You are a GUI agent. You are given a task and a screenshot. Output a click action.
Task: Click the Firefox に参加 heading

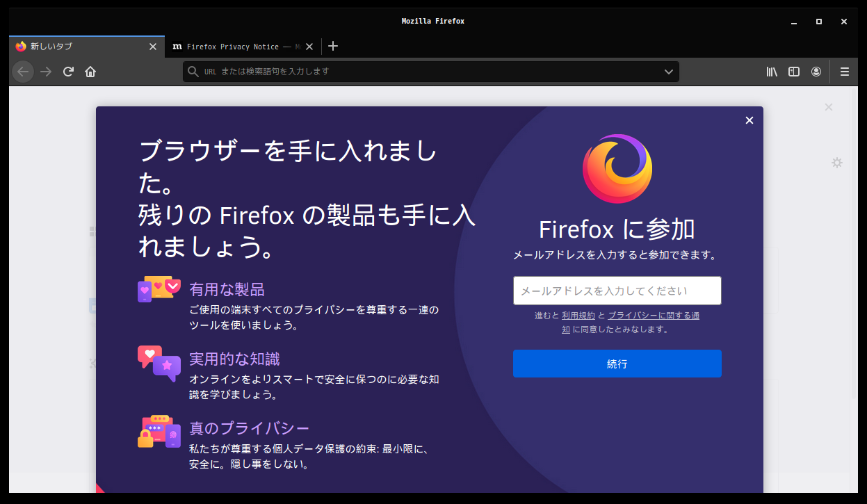[617, 229]
